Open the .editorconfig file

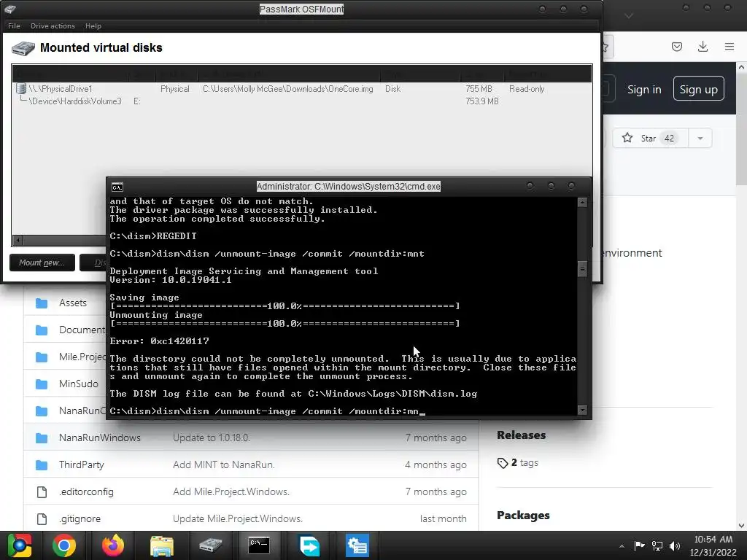[86, 492]
